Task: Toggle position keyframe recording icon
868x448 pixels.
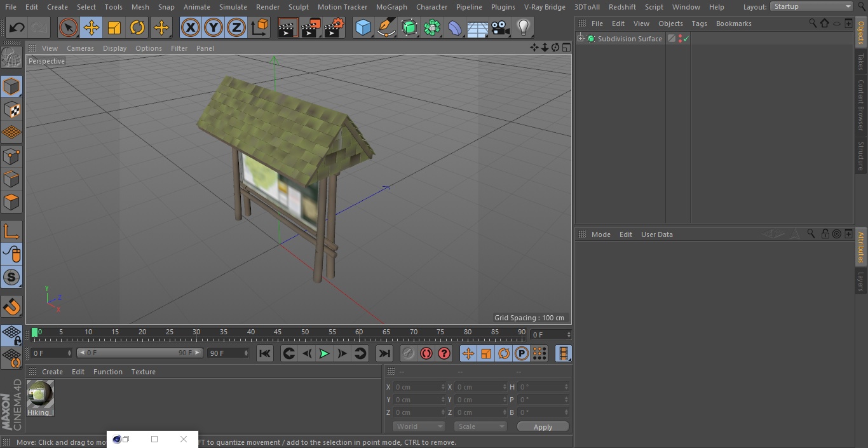Action: point(468,353)
